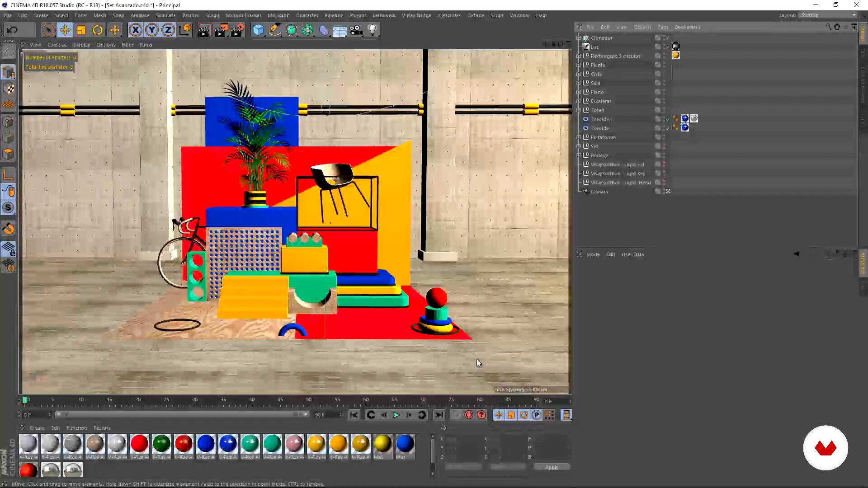
Task: Open the material manager Create menu
Action: 37,428
